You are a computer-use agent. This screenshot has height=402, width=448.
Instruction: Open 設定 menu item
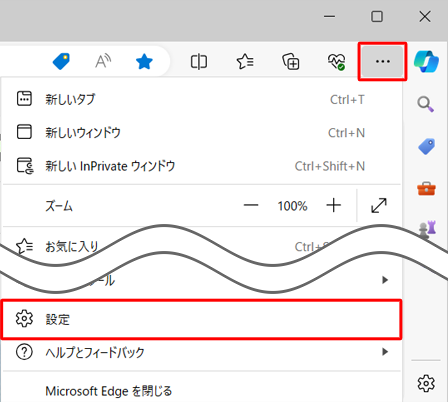[x=202, y=319]
